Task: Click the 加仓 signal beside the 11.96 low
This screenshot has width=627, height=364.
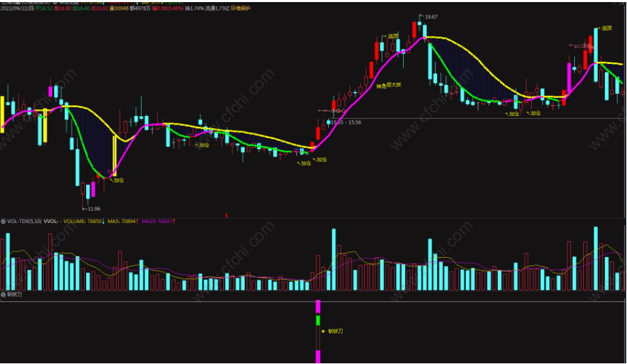Action: (x=119, y=180)
